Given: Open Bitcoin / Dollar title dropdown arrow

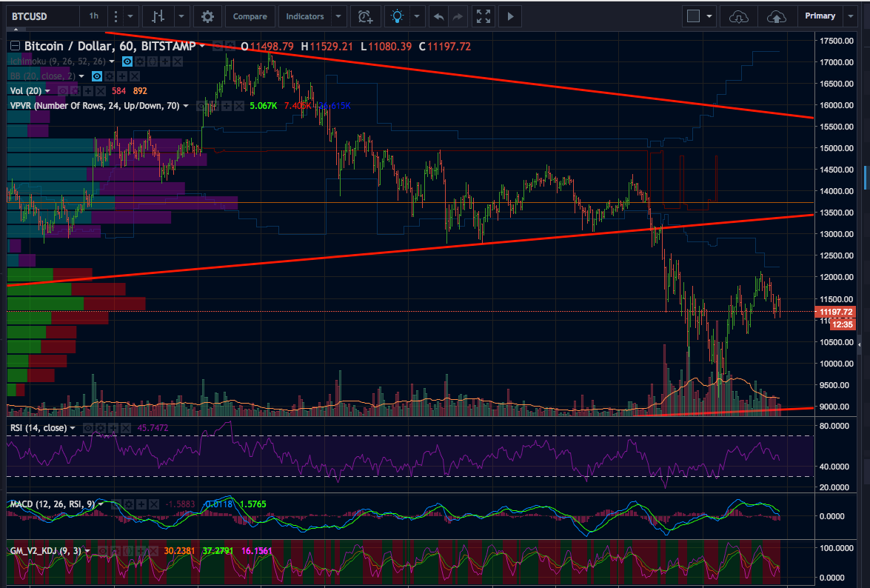Looking at the screenshot, I should [x=202, y=46].
